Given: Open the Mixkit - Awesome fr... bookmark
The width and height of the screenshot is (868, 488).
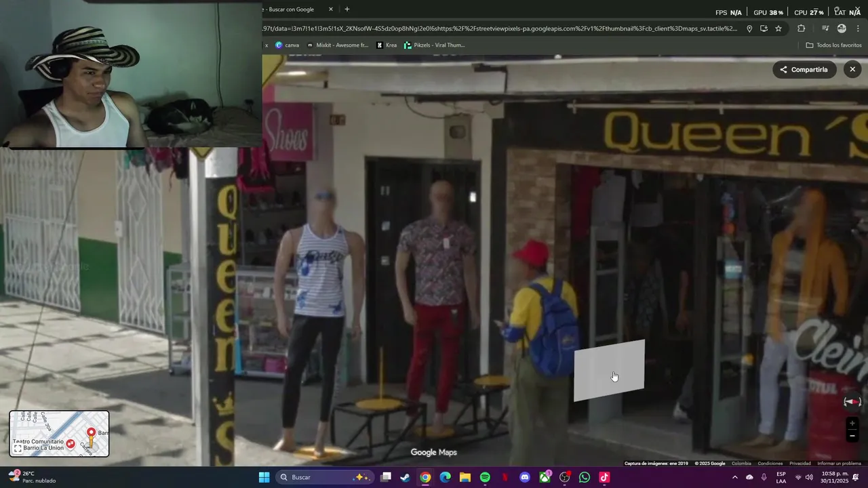Looking at the screenshot, I should (x=337, y=45).
